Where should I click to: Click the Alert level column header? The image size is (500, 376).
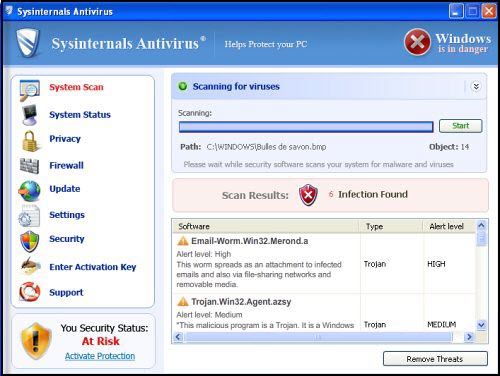(x=449, y=226)
